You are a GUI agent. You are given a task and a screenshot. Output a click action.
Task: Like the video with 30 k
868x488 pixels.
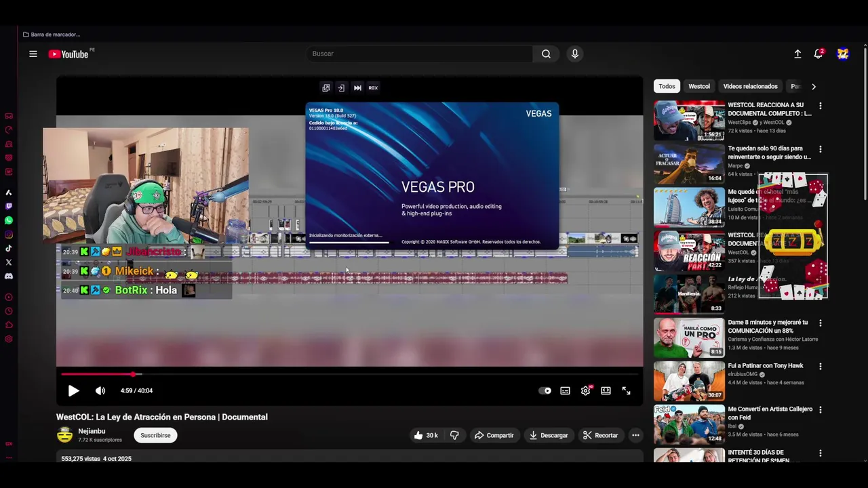[x=426, y=435]
